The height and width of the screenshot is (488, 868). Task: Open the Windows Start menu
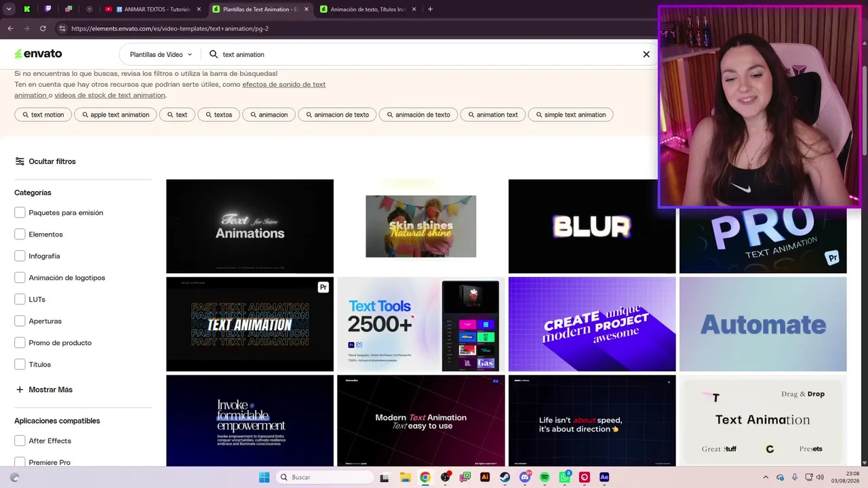coord(264,477)
